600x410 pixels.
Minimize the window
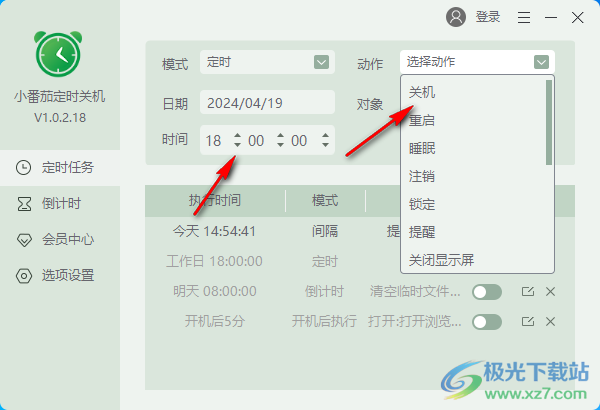click(551, 17)
